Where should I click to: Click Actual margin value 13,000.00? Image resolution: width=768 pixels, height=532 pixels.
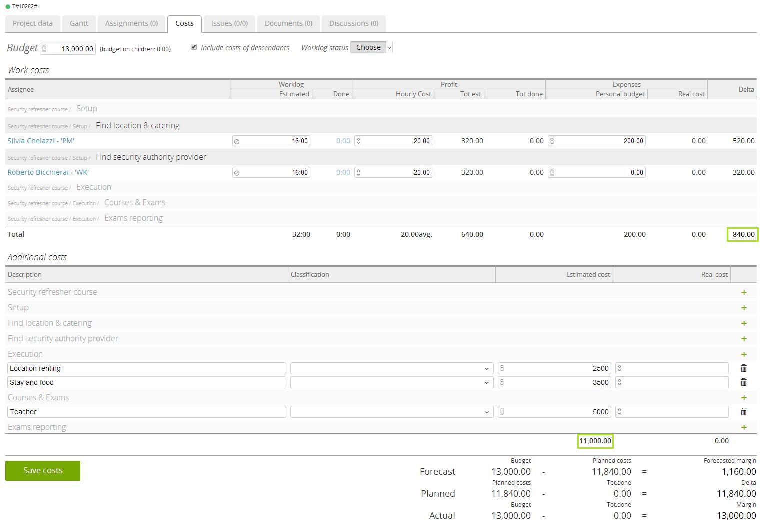tap(736, 515)
